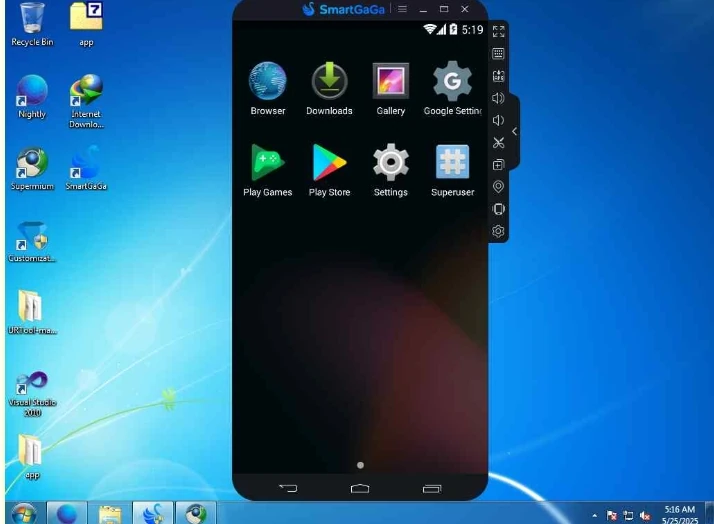Click the location pin icon in sidebar
This screenshot has height=524, width=714.
pyautogui.click(x=499, y=187)
